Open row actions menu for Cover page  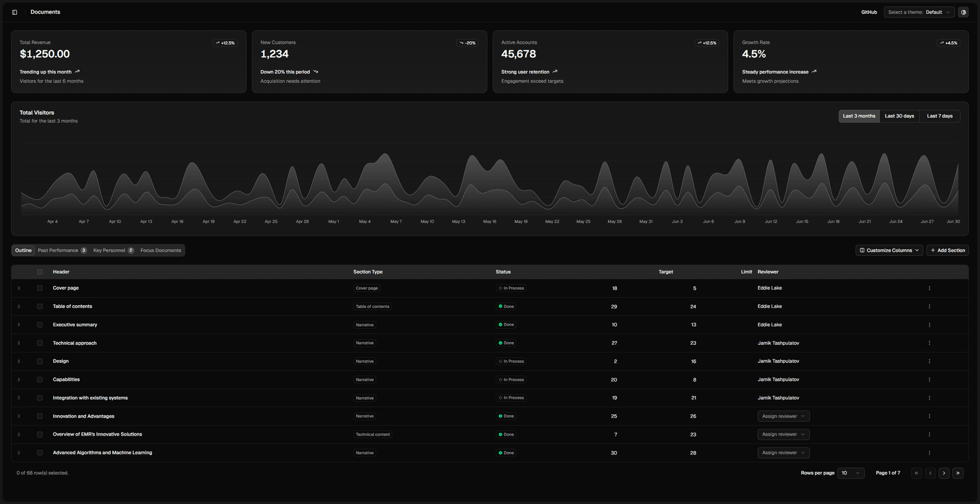929,288
